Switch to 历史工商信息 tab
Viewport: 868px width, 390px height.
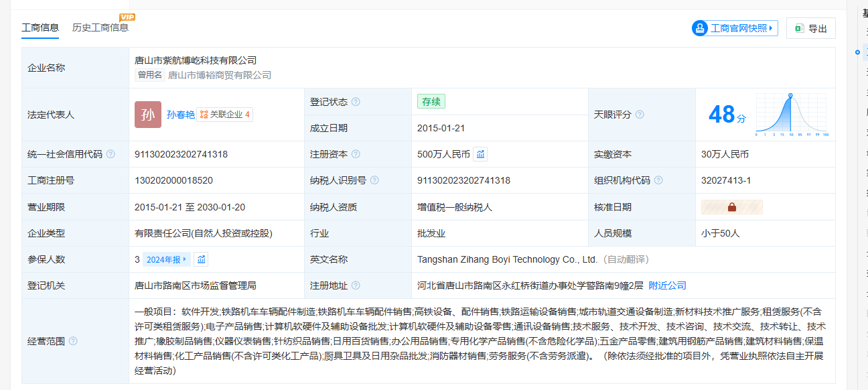pyautogui.click(x=100, y=27)
